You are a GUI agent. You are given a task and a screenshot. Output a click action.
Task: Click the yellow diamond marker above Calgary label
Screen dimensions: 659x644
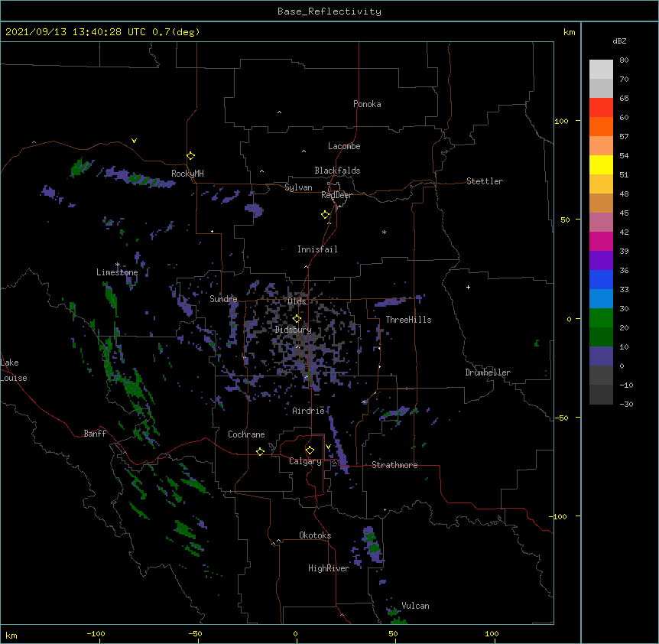click(x=310, y=450)
